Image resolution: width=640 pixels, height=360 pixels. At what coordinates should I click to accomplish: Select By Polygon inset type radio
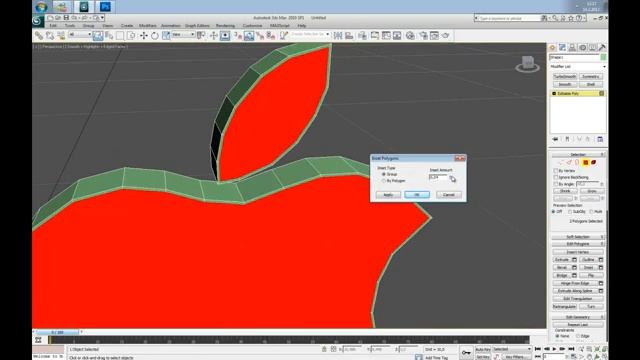click(x=384, y=181)
